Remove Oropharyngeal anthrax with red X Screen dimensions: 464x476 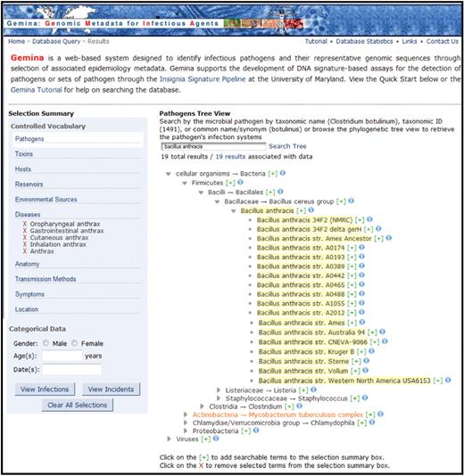pos(25,224)
